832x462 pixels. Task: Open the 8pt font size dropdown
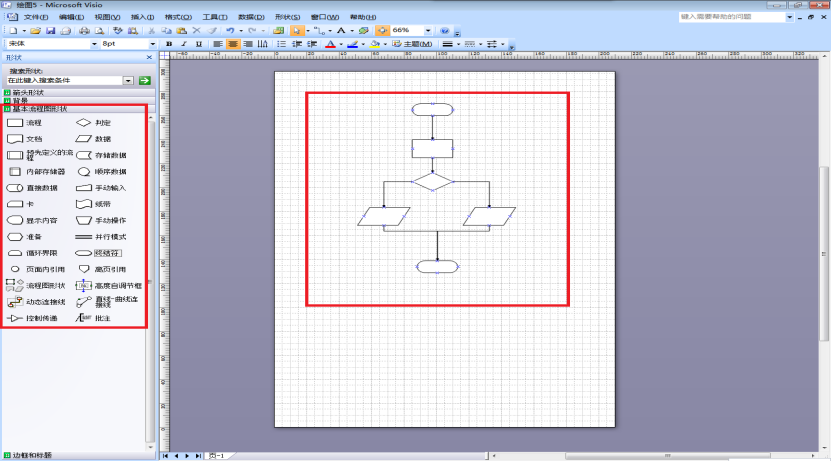click(x=152, y=44)
